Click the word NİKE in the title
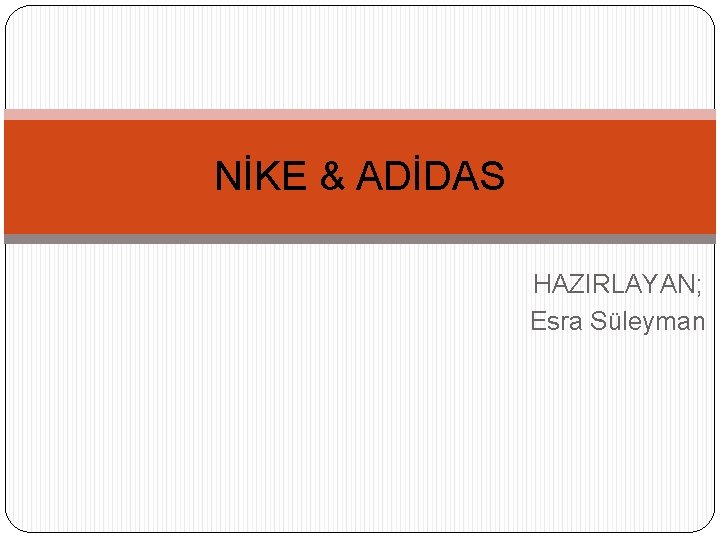 click(261, 174)
